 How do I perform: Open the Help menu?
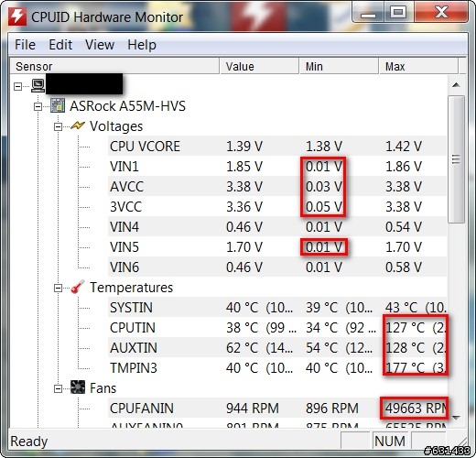point(142,45)
